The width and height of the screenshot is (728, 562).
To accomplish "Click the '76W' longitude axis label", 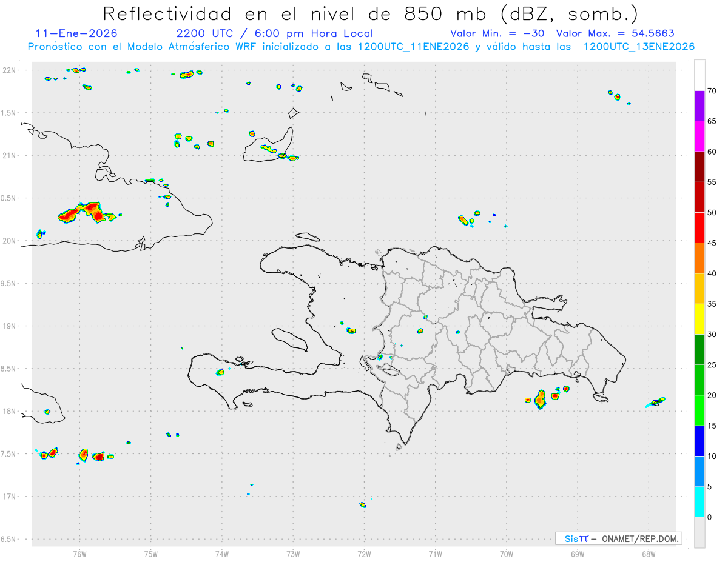I will pos(79,554).
